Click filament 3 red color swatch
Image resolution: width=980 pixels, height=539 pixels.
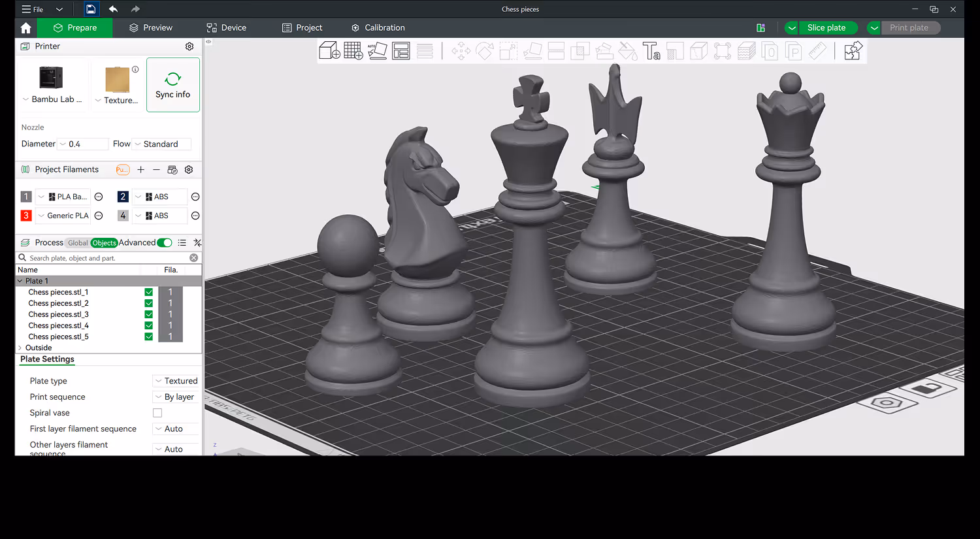tap(26, 216)
